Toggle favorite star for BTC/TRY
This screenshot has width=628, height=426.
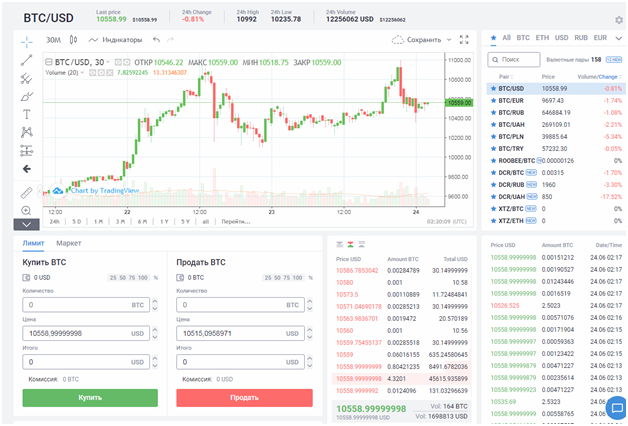click(493, 149)
